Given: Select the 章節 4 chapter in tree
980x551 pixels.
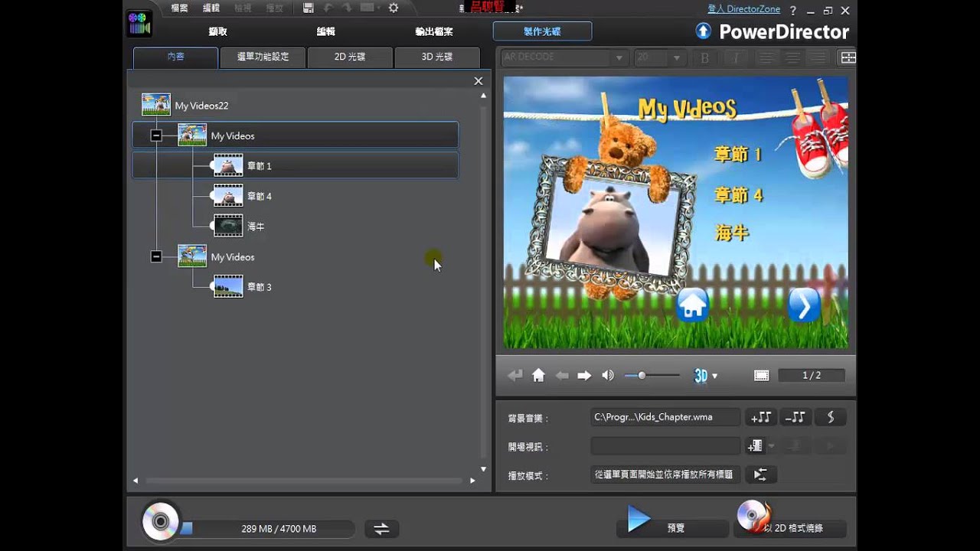Looking at the screenshot, I should (259, 196).
